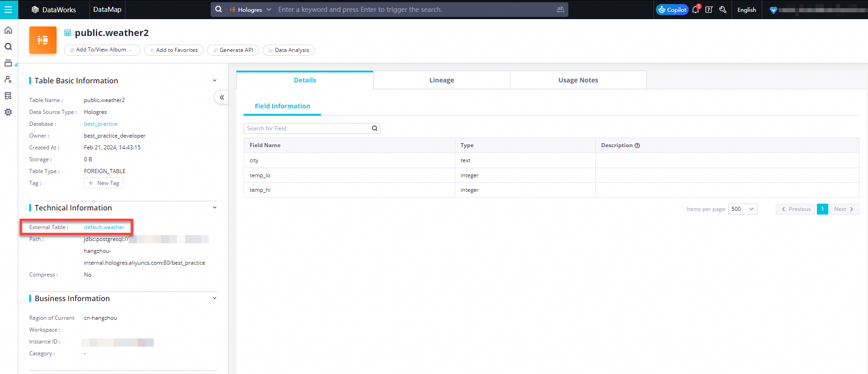Click the Generate API button
The width and height of the screenshot is (868, 374).
tap(233, 50)
